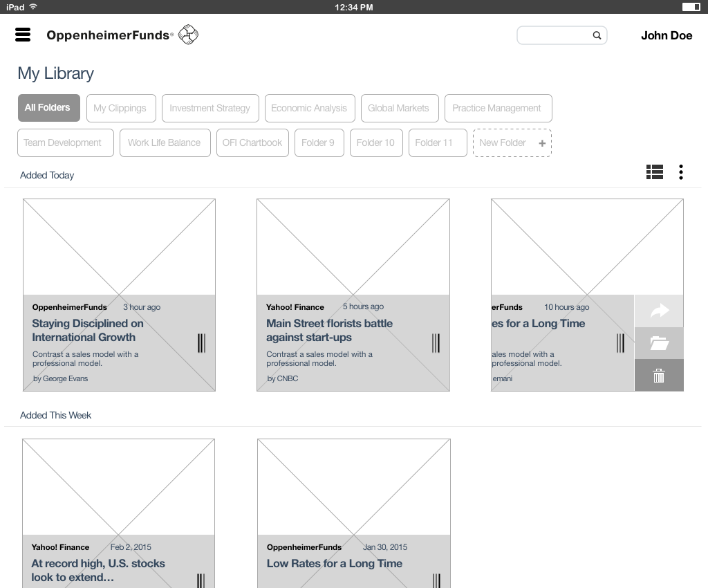The image size is (708, 588).
Task: Open the Work Life Balance folder
Action: tap(165, 143)
